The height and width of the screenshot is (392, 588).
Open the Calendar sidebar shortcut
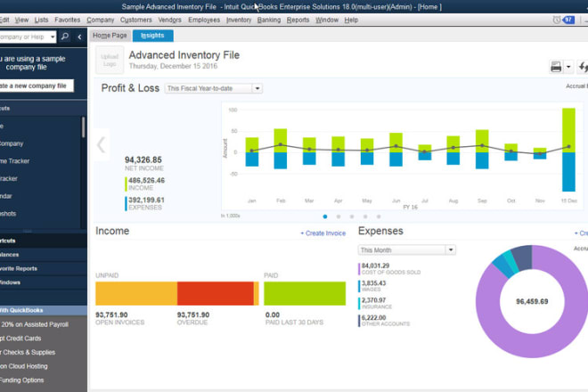tap(6, 196)
